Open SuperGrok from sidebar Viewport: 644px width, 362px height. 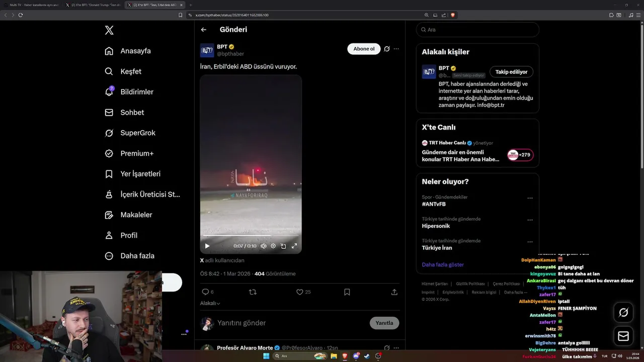130,133
